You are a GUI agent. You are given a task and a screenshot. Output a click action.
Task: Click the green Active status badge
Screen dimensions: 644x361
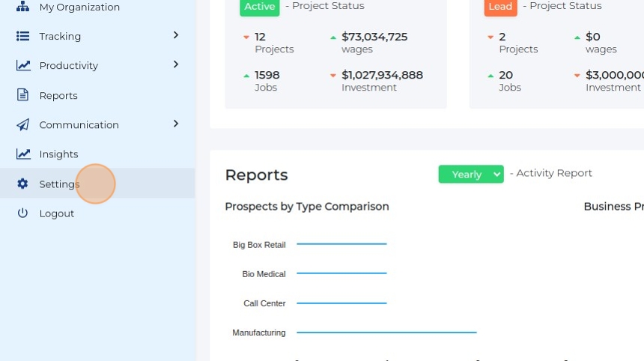coord(260,7)
